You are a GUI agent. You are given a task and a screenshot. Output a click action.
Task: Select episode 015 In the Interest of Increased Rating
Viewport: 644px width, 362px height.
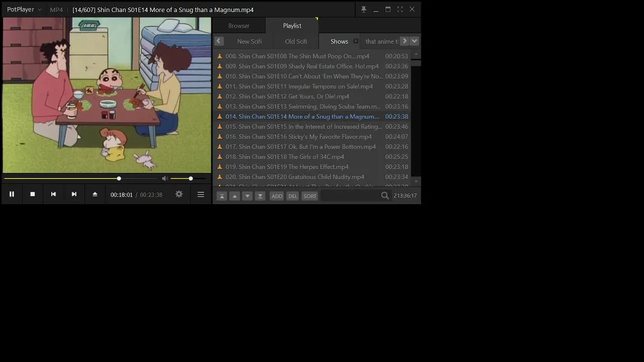point(312,127)
